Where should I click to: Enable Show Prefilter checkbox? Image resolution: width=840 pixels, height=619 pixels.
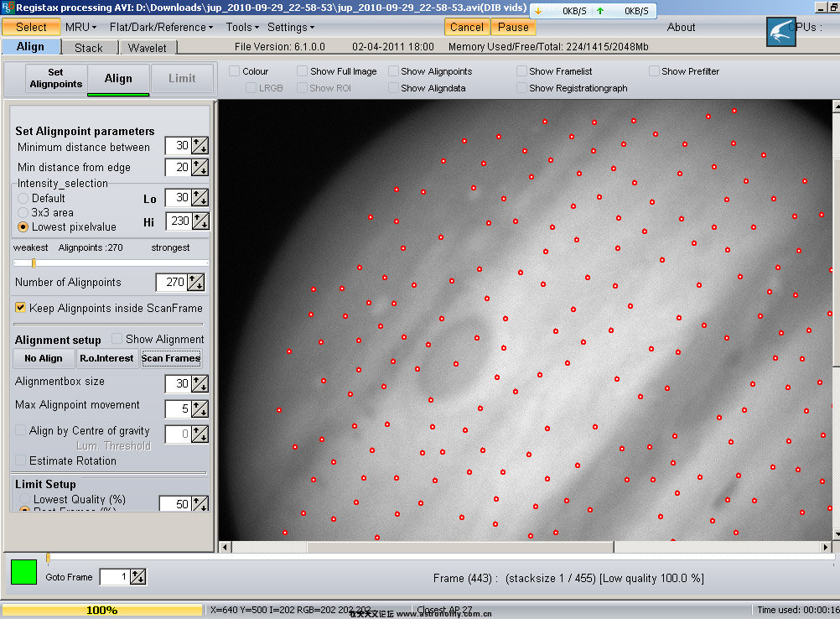[x=654, y=71]
